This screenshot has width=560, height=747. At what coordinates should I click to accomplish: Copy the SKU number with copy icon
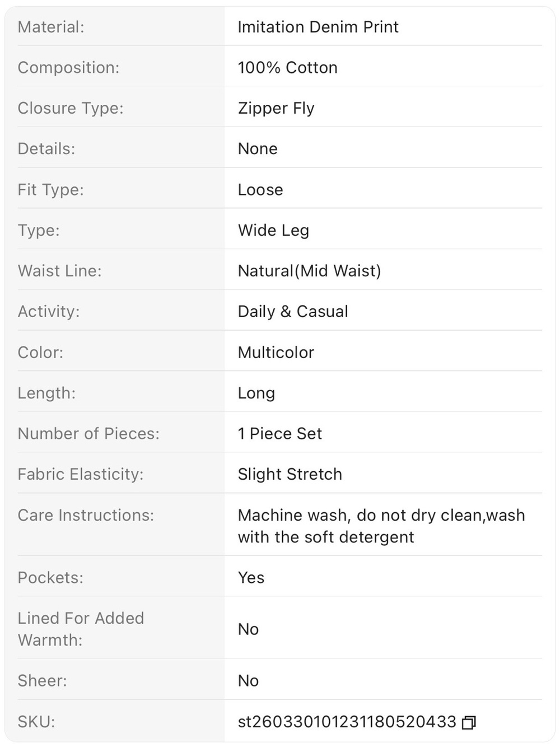(x=469, y=722)
